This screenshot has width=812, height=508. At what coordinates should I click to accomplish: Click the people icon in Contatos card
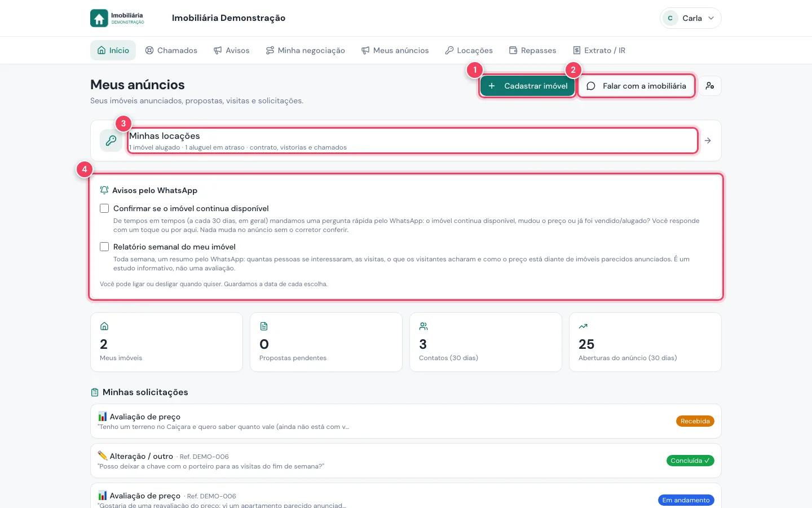click(x=423, y=326)
